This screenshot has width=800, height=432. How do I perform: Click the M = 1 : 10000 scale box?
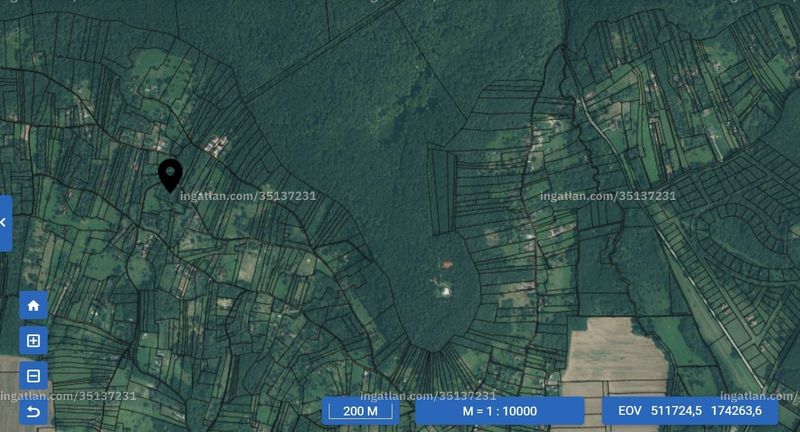click(499, 411)
